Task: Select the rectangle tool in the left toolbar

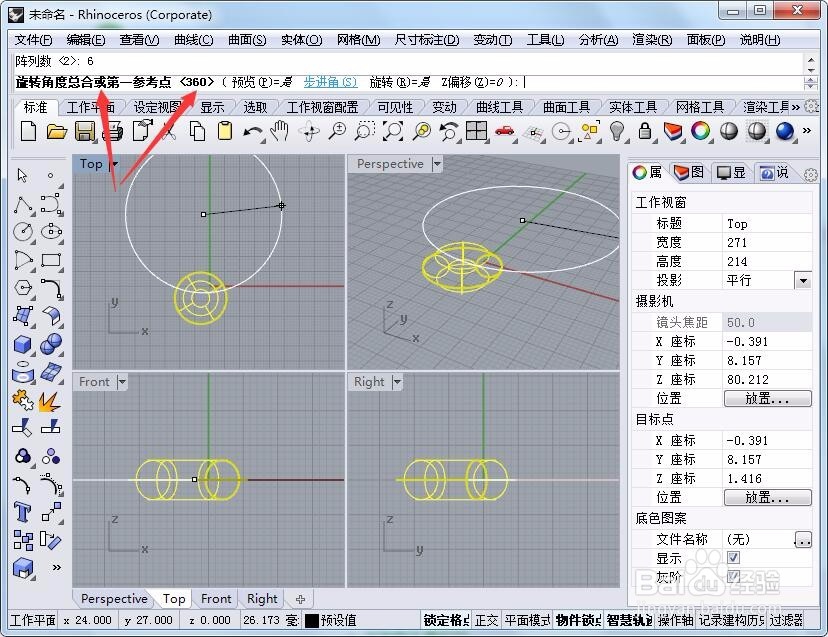Action: click(51, 260)
